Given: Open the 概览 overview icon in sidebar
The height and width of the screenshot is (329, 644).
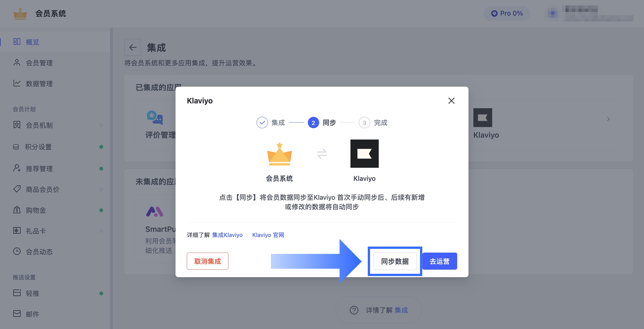Looking at the screenshot, I should pyautogui.click(x=17, y=42).
